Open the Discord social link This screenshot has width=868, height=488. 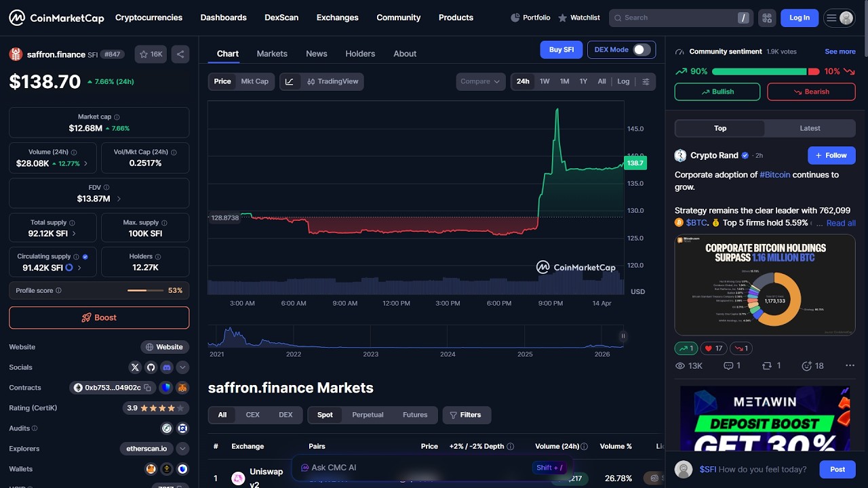point(167,367)
